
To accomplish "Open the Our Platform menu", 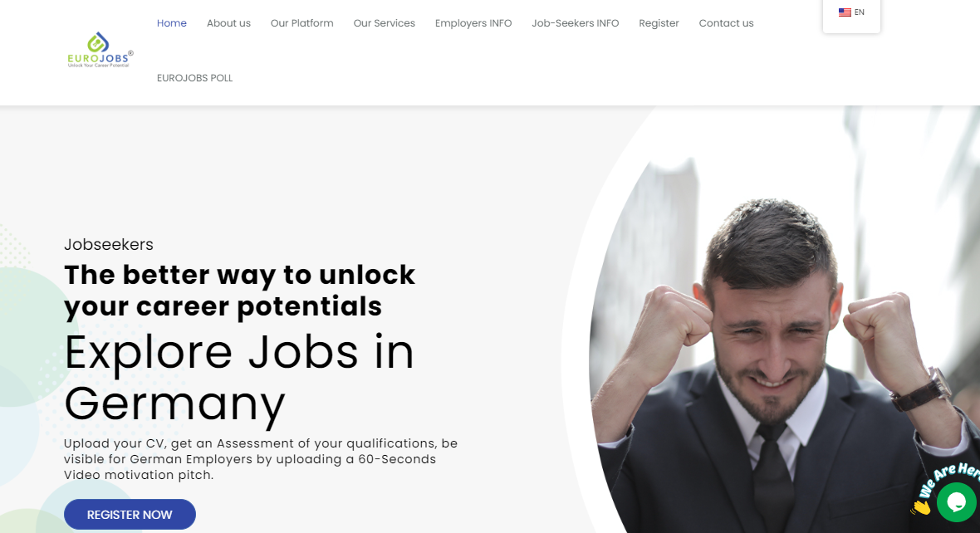I will 301,23.
